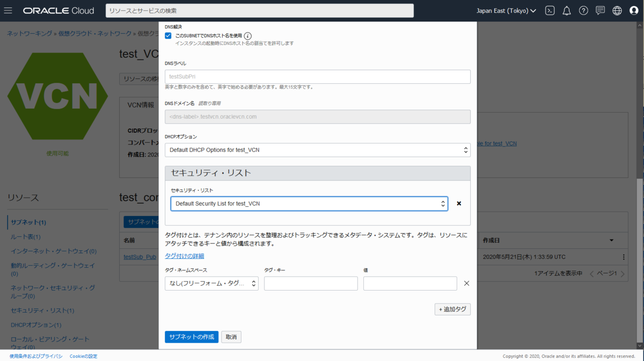The image size is (644, 361).
Task: Open the chat support icon
Action: coord(600,11)
